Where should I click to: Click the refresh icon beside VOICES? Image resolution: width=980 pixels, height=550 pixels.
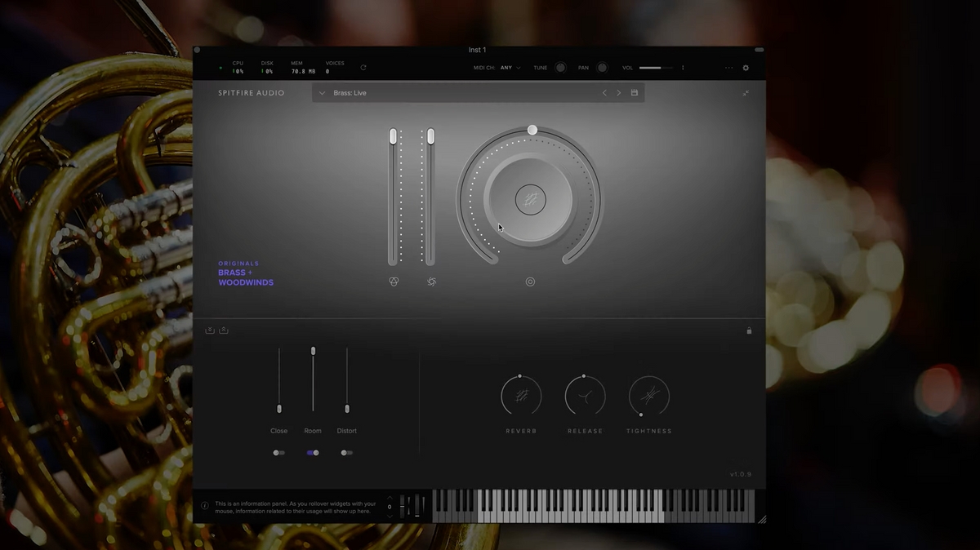point(363,68)
